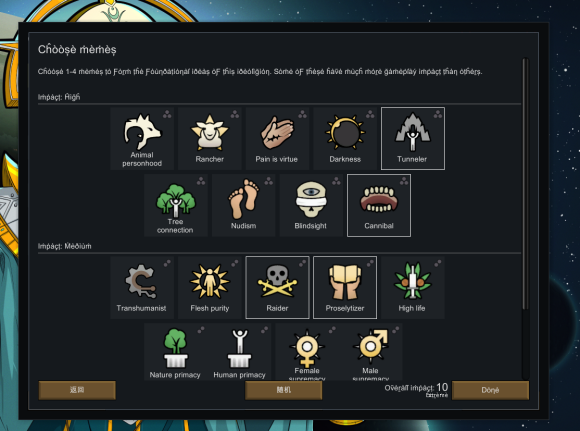
Task: Unselect the Raider skull meme
Action: tap(277, 287)
